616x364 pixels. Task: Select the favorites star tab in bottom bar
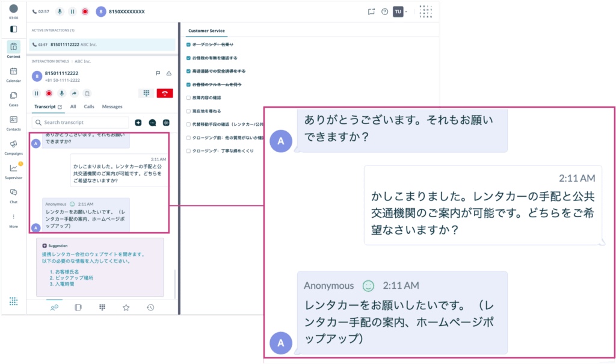click(x=126, y=307)
